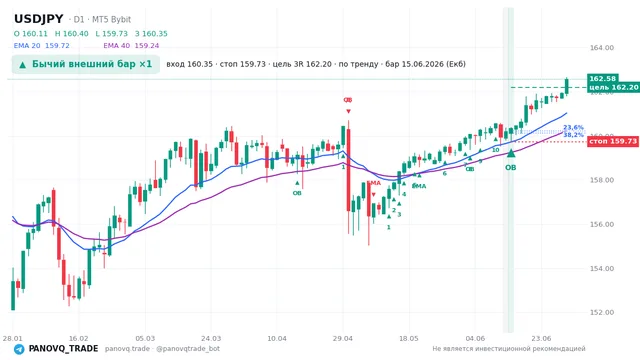Click the 38,2% Fibonacci level label

tap(573, 135)
